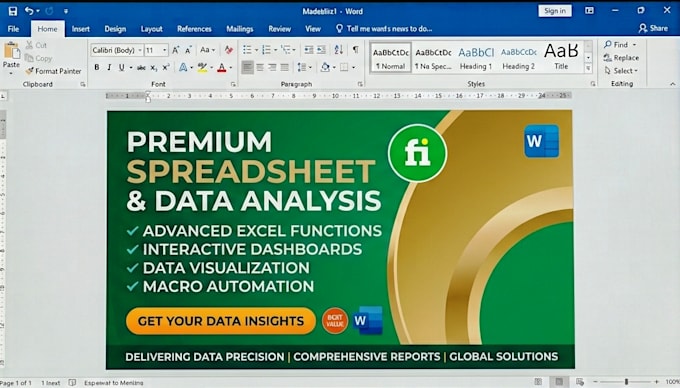Viewport: 680px width, 388px height.
Task: Toggle italic formatting
Action: coord(109,68)
